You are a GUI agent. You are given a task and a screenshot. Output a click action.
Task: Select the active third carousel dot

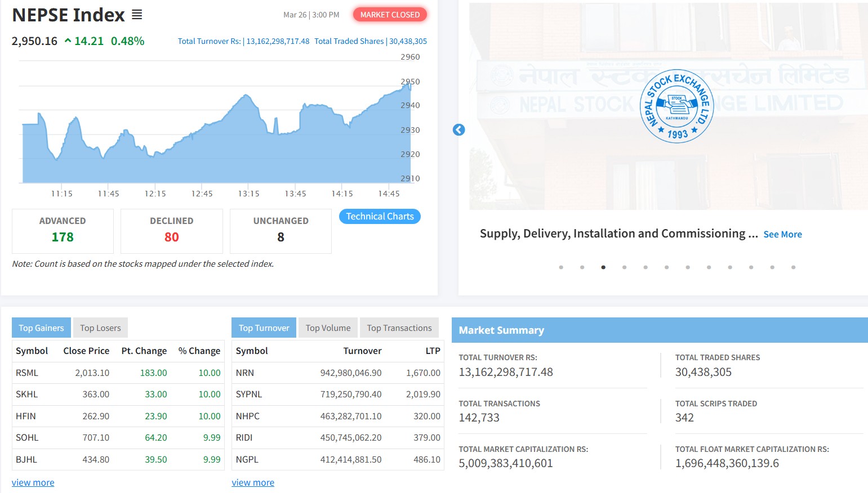point(603,267)
